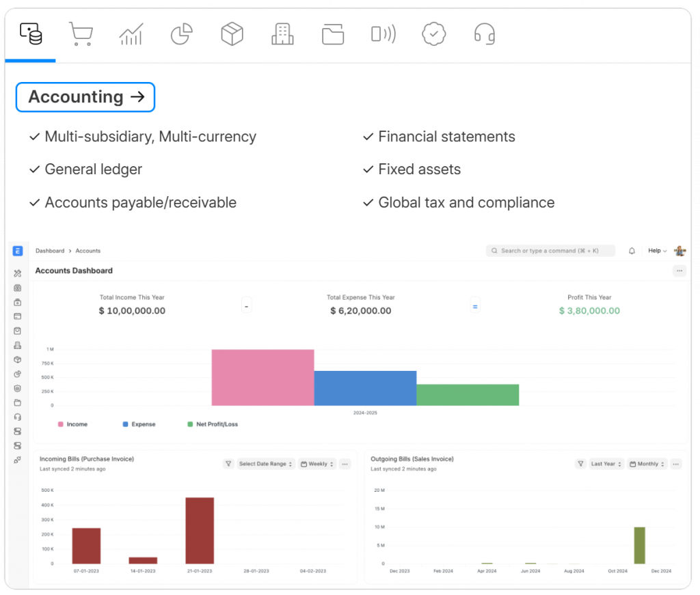Click the notification bell icon

tap(632, 251)
